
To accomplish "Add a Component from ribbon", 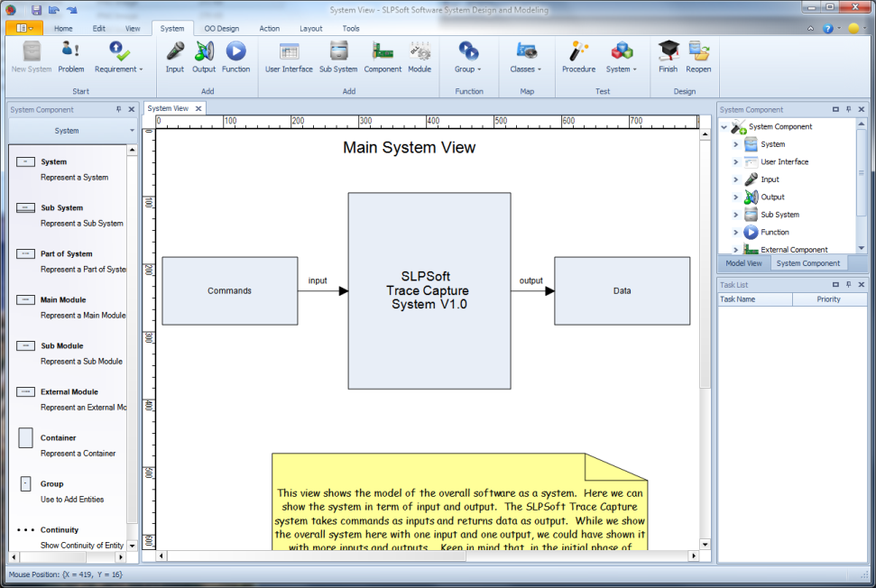I will point(383,57).
